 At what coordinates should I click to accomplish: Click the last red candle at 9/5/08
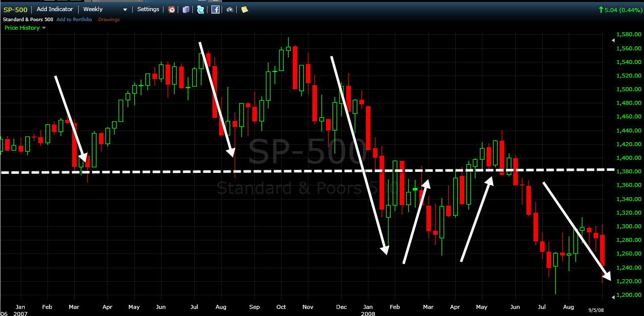point(602,250)
